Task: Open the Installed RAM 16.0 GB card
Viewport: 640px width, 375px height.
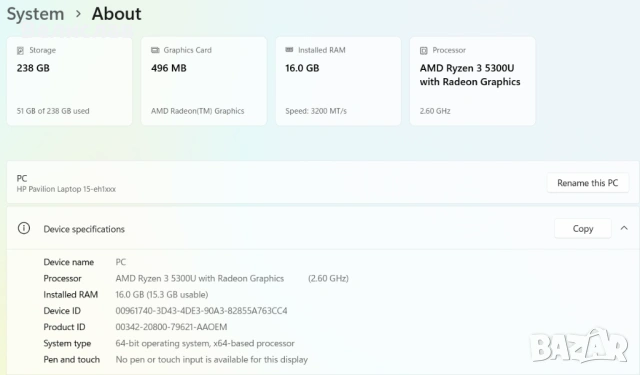Action: pos(338,81)
